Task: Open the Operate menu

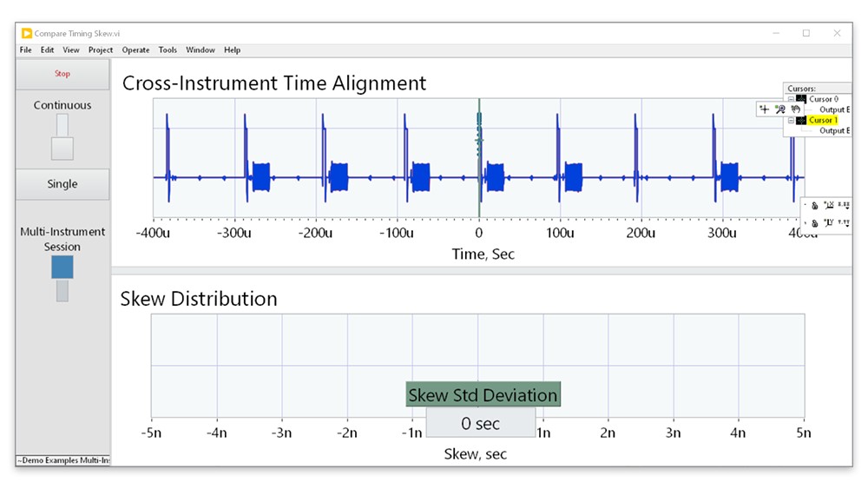Action: (135, 50)
